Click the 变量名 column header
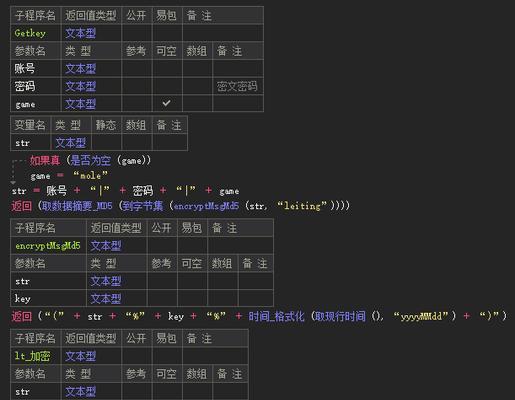Image resolution: width=515 pixels, height=400 pixels. pyautogui.click(x=30, y=125)
